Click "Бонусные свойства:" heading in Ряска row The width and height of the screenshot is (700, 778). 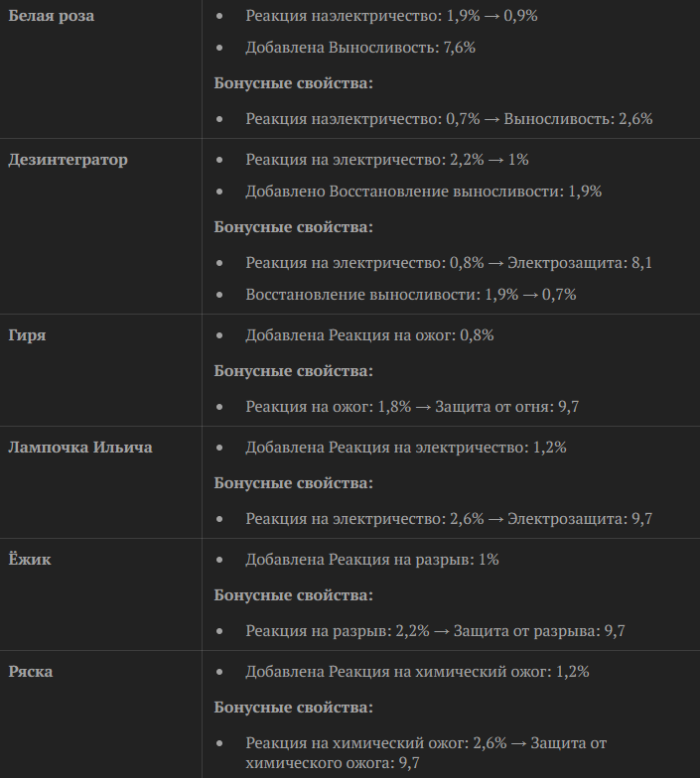[x=294, y=708]
